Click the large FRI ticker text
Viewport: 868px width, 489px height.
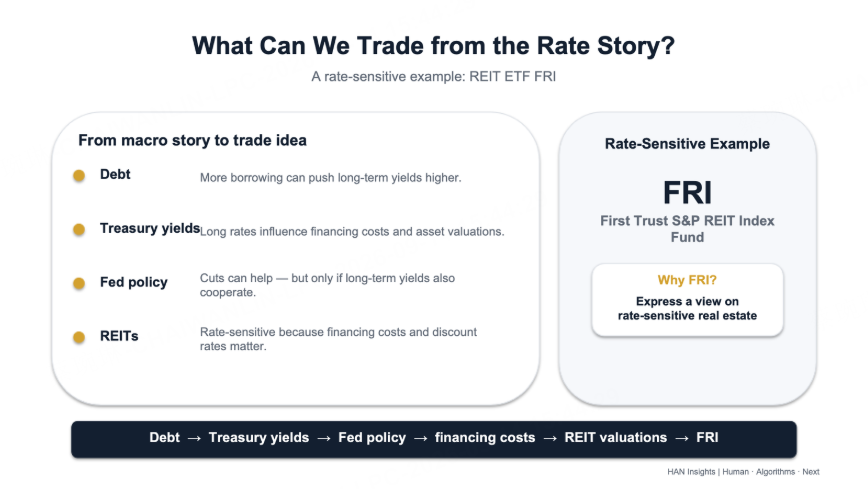pyautogui.click(x=687, y=193)
